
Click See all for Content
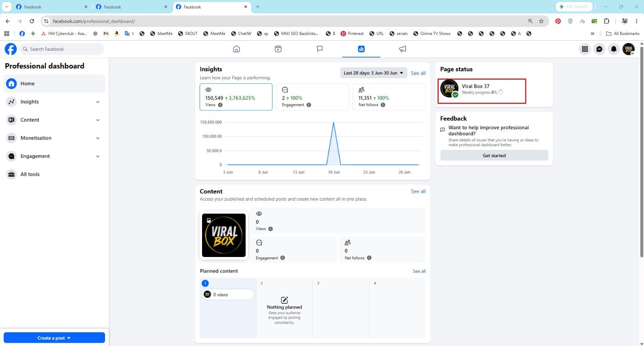click(x=418, y=191)
